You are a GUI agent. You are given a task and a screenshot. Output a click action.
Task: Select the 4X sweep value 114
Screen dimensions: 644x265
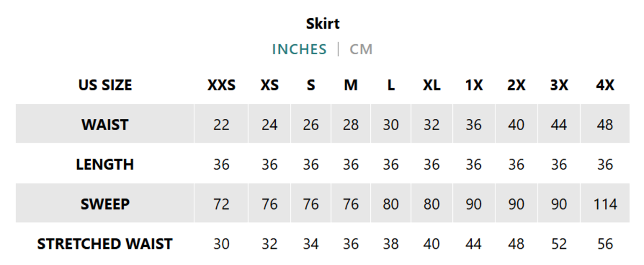coord(605,204)
